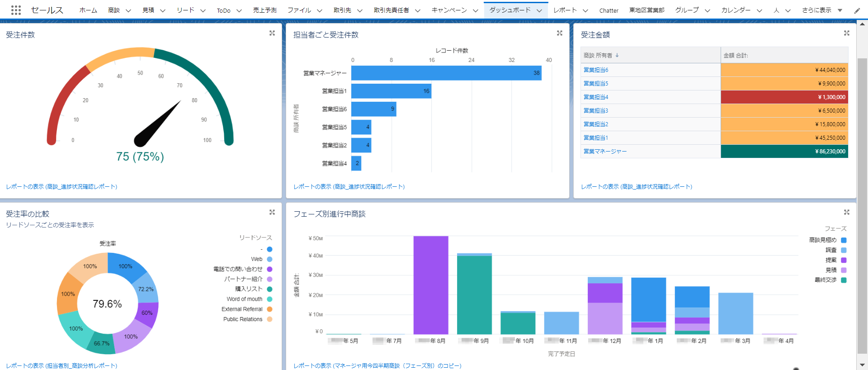Go to the ホーム tab
Viewport: 868px width, 370px height.
click(88, 10)
